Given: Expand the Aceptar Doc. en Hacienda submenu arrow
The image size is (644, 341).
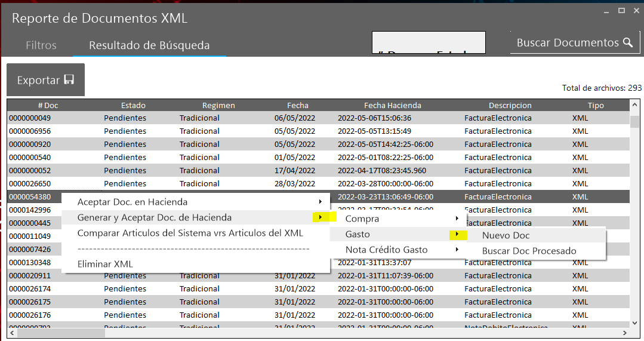Looking at the screenshot, I should (321, 202).
